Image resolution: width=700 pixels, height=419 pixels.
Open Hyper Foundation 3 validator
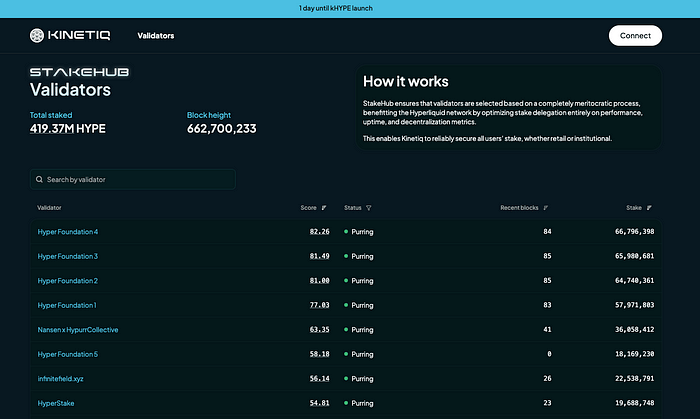point(68,256)
